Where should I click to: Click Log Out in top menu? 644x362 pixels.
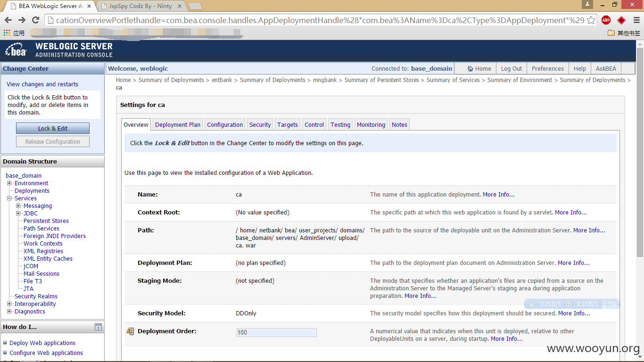click(x=512, y=68)
